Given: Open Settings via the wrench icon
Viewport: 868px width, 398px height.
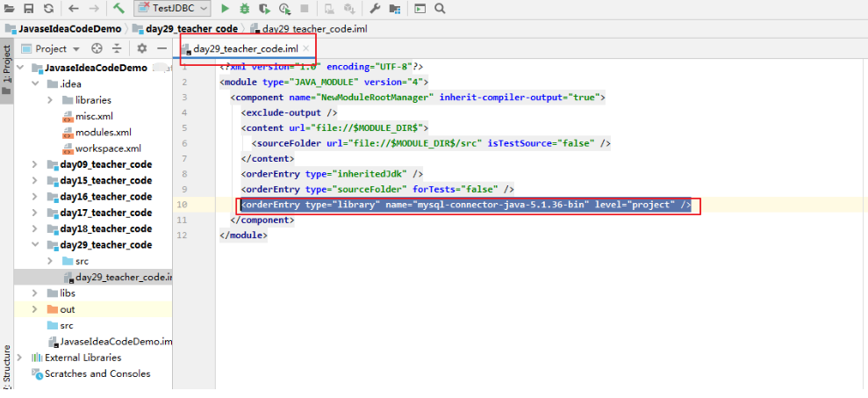Looking at the screenshot, I should pos(374,8).
